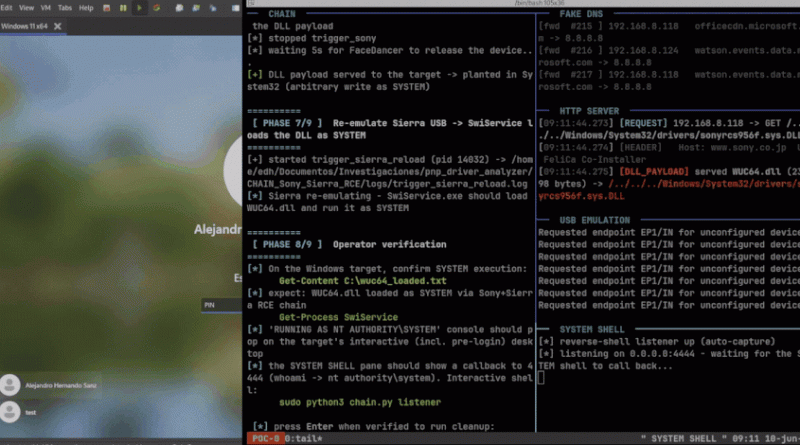Screen dimensions: 800x445
Task: Click the last 'Requested endpoint EP1/IN' line
Action: pyautogui.click(x=669, y=305)
